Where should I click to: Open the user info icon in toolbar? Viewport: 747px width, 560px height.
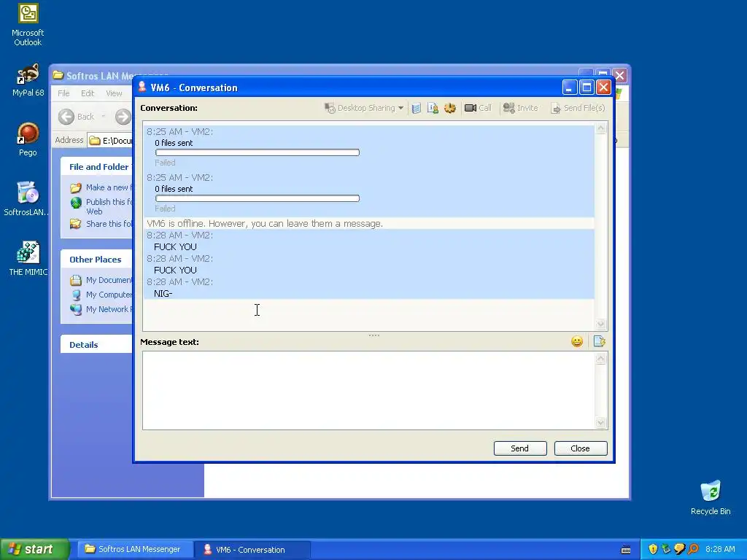[433, 108]
